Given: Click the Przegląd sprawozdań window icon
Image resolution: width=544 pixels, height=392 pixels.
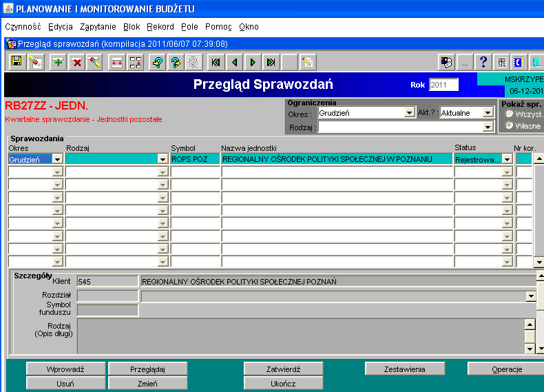Looking at the screenshot, I should [x=11, y=44].
